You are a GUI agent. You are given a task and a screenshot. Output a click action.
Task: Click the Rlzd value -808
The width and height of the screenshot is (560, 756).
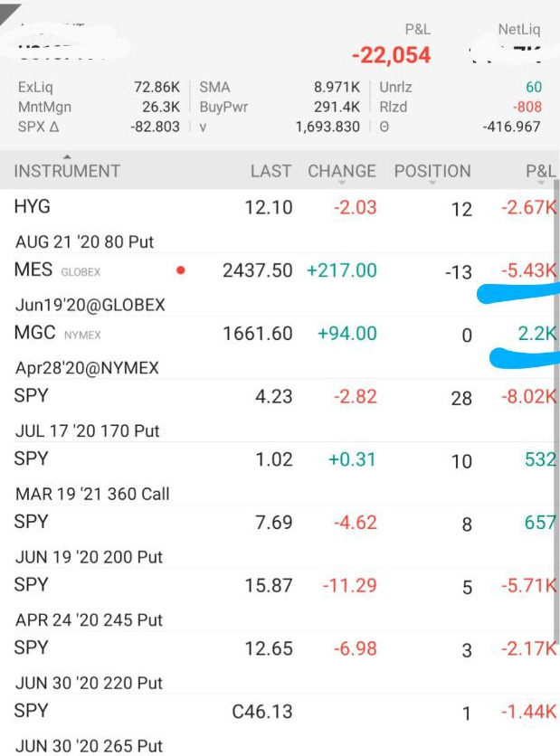[x=527, y=107]
